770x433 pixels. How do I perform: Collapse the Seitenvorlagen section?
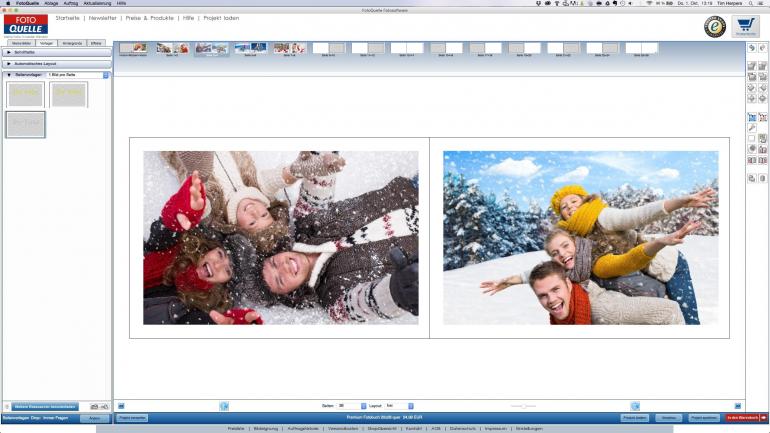pos(9,75)
